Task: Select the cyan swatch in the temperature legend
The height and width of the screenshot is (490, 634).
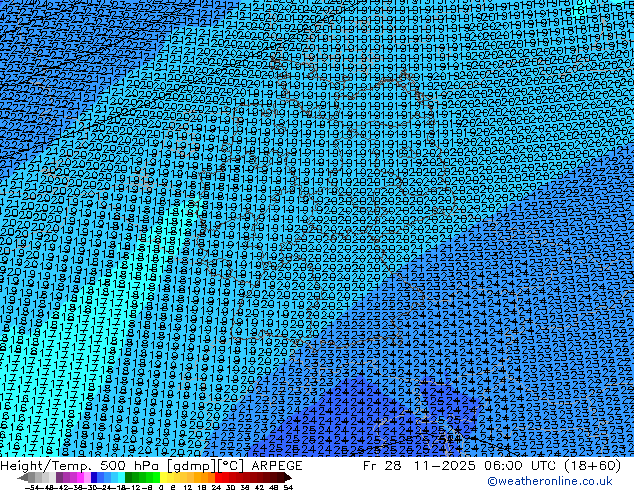Action: coord(121,478)
